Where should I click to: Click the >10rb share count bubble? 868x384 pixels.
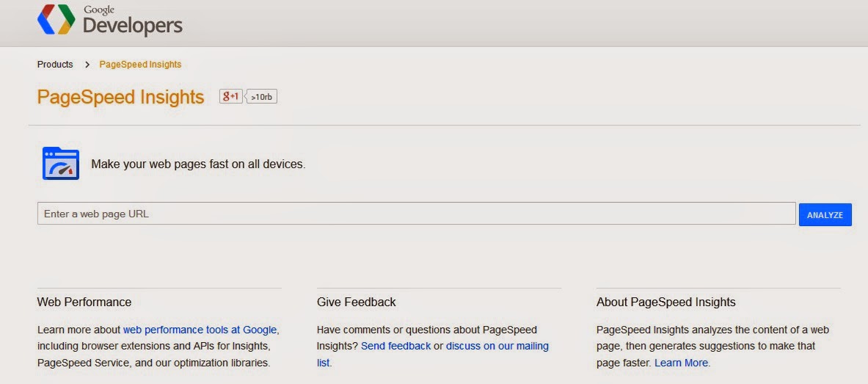262,96
